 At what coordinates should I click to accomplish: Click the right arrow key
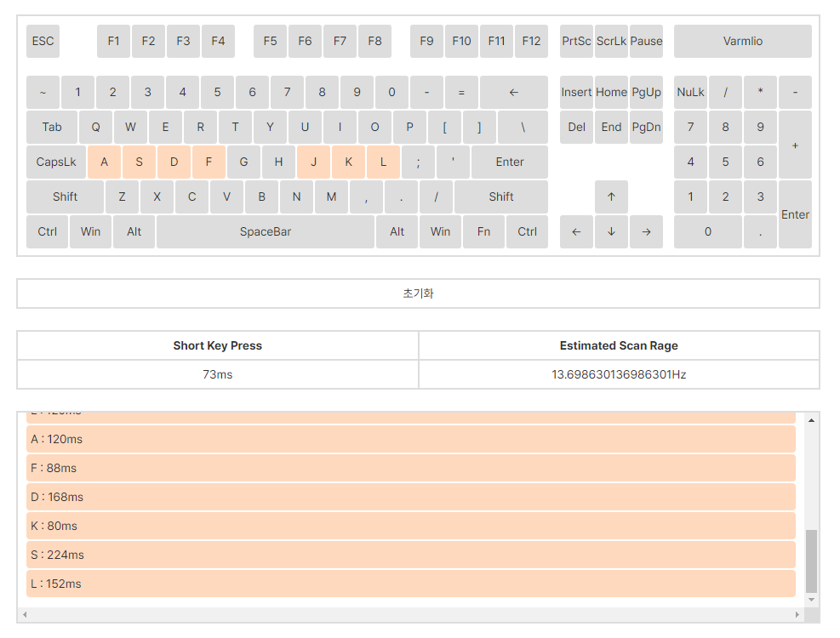pos(646,231)
